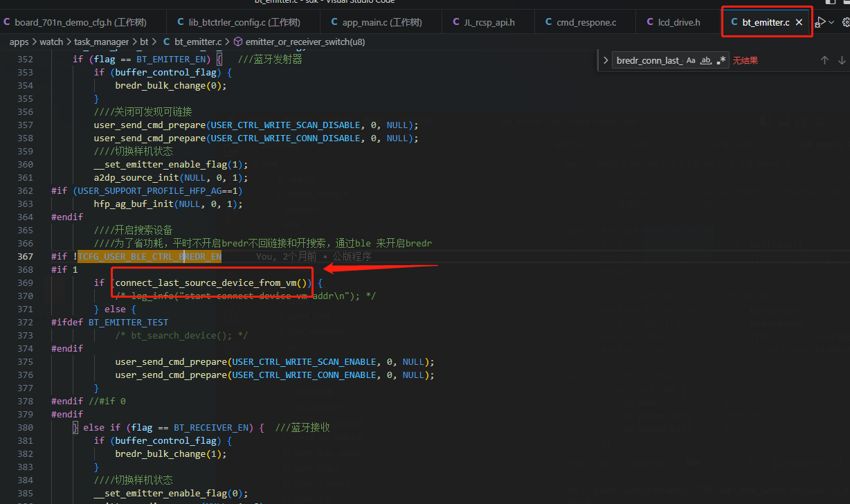
Task: Open the run options dropdown arrow
Action: point(831,22)
